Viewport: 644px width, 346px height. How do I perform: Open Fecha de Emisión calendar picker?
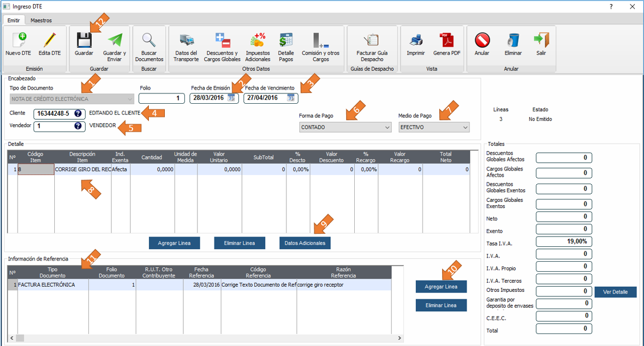pos(232,98)
